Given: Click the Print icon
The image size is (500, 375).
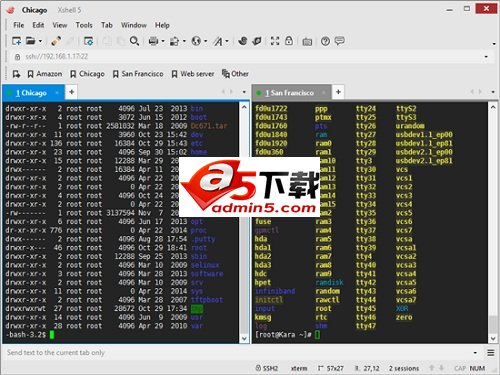Looking at the screenshot, I should click(x=153, y=41).
